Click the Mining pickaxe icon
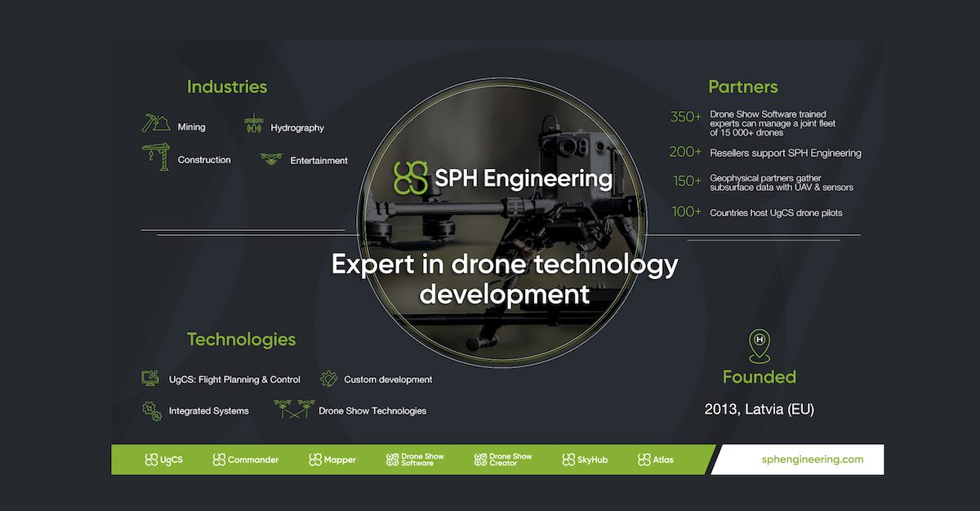Viewport: 980px width, 511px height. coord(155,124)
